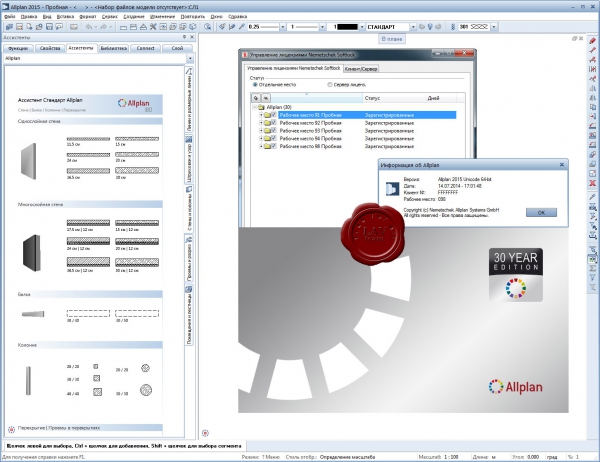Collapse the Allplan (30) tree node

pyautogui.click(x=254, y=107)
